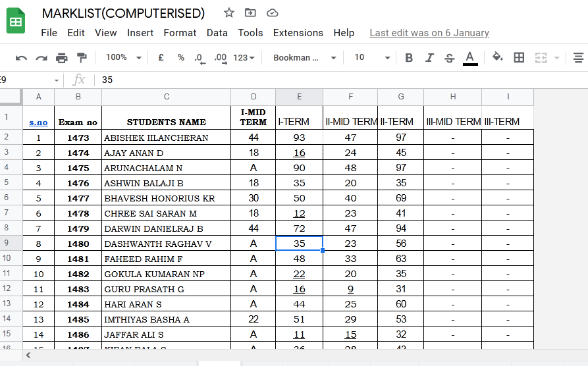
Task: Open the 100% zoom dropdown
Action: point(123,58)
